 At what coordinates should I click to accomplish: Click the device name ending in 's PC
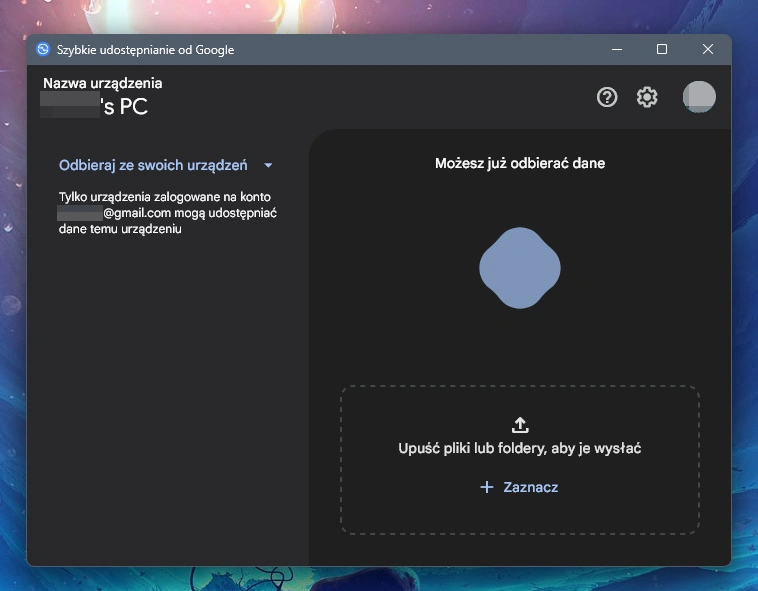(x=95, y=106)
